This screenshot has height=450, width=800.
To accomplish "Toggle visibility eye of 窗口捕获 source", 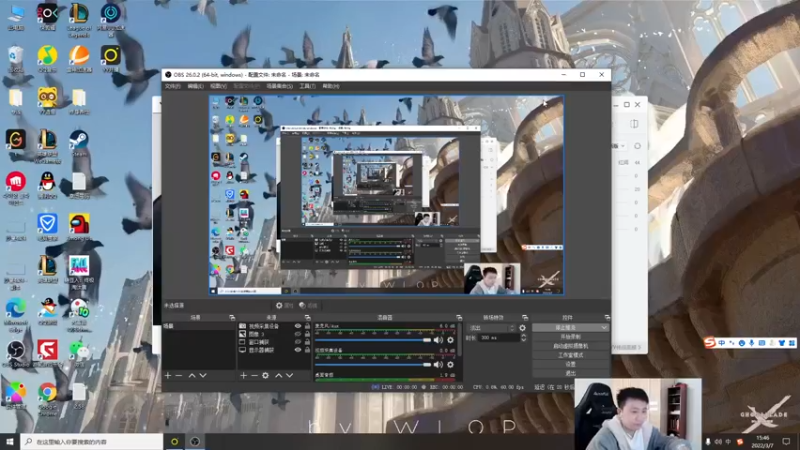I will pyautogui.click(x=298, y=342).
